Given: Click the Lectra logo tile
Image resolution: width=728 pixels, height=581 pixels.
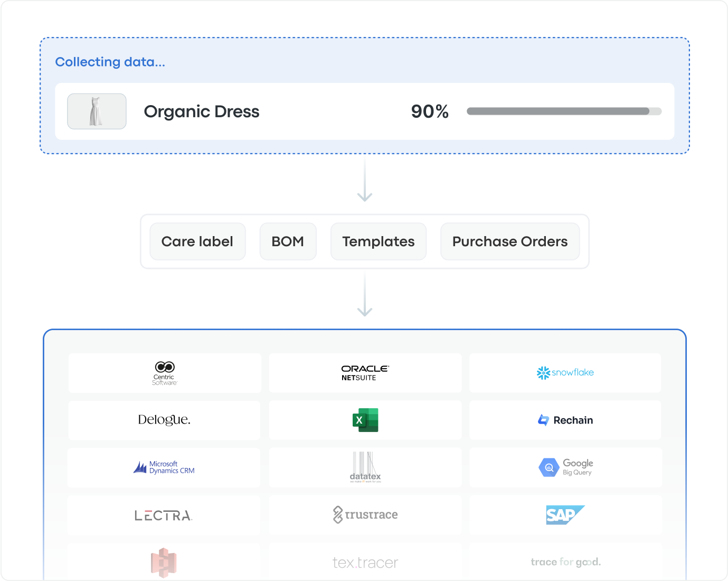Looking at the screenshot, I should click(165, 515).
